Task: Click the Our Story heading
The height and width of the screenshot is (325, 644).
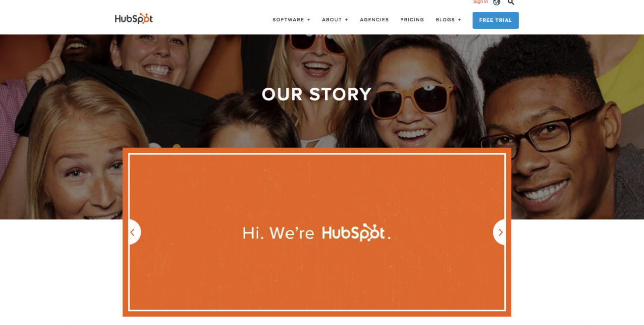Action: pyautogui.click(x=317, y=94)
